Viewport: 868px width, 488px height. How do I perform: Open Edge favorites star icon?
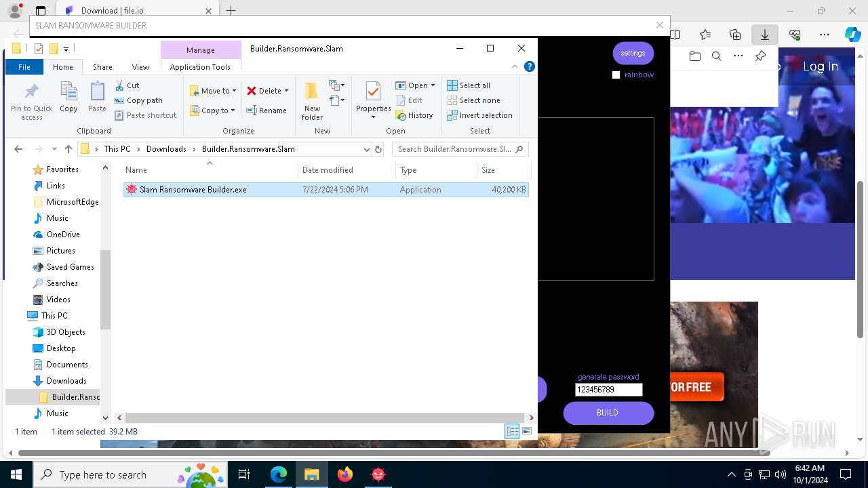coord(705,35)
